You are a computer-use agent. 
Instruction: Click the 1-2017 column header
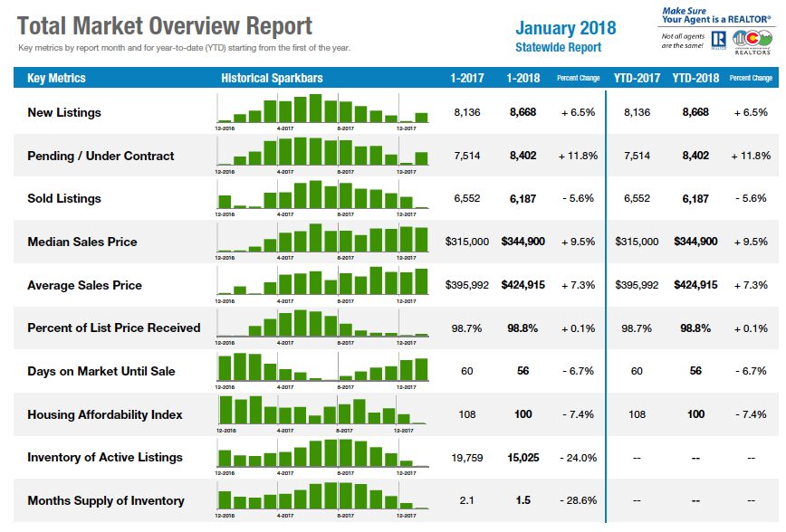(x=467, y=78)
